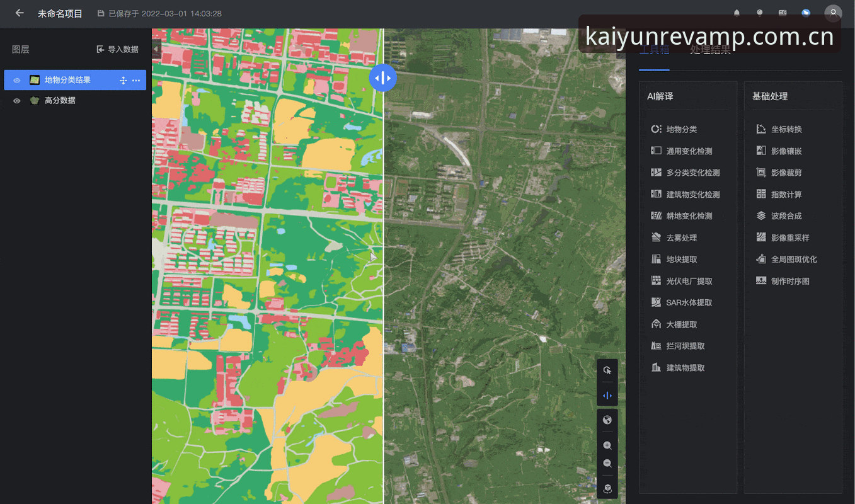Image resolution: width=855 pixels, height=504 pixels.
Task: Open the user avatar menu
Action: click(x=833, y=13)
